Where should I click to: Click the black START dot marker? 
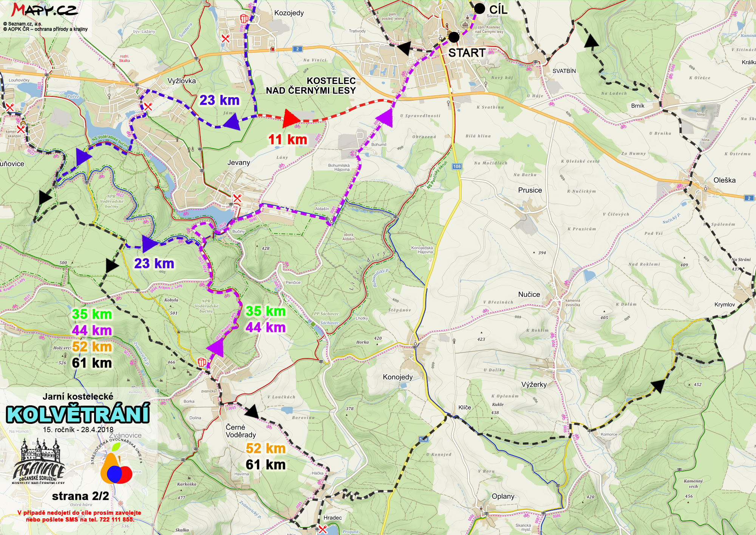pos(454,37)
